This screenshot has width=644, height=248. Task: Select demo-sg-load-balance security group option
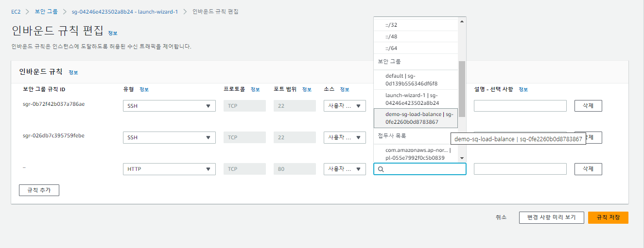point(416,118)
